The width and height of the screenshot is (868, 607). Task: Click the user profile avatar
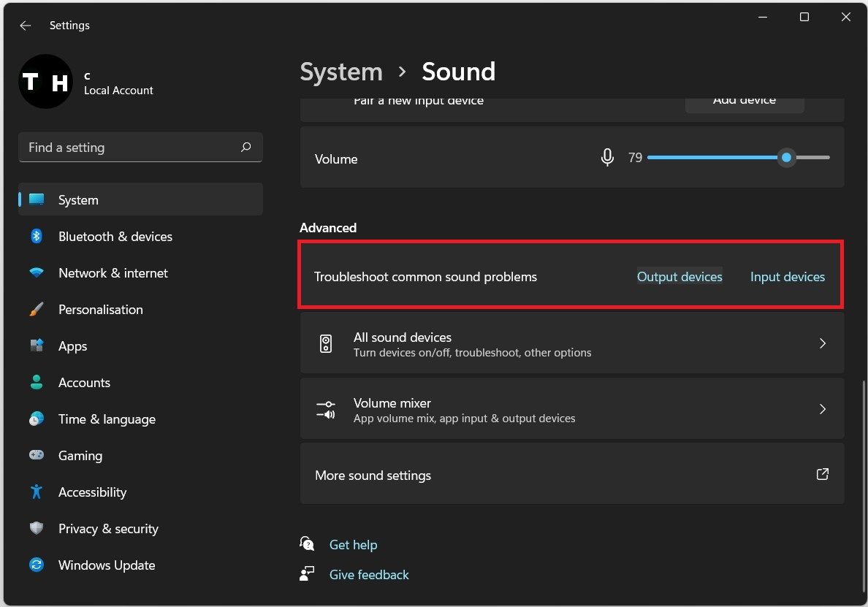(x=45, y=82)
